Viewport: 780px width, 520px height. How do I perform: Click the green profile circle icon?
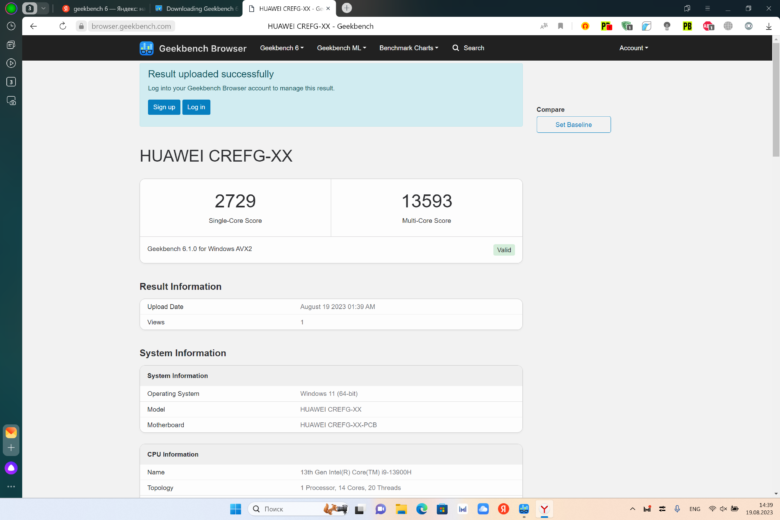click(11, 8)
